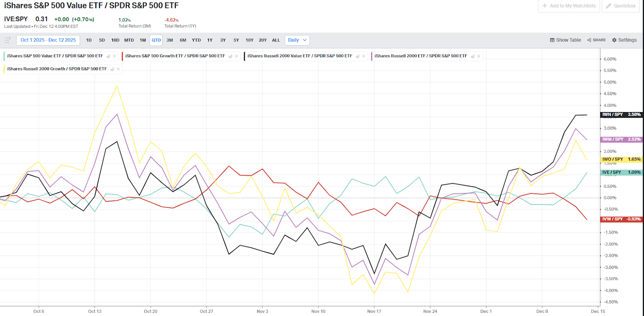The width and height of the screenshot is (644, 316).
Task: Select the MTD time range
Action: click(129, 40)
